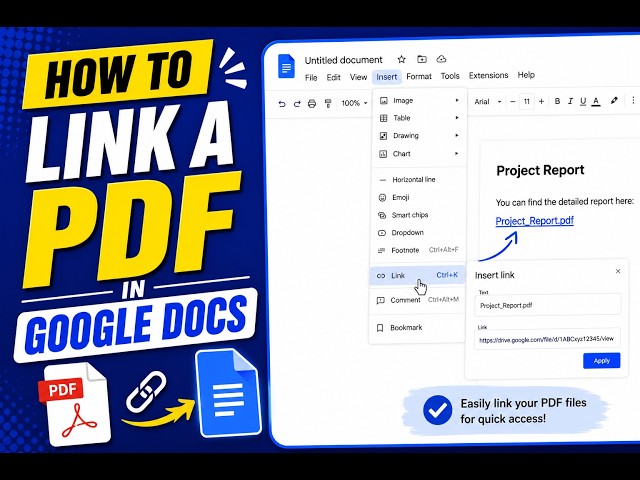Increase the font size
Viewport: 640px width, 480px height.
541,102
